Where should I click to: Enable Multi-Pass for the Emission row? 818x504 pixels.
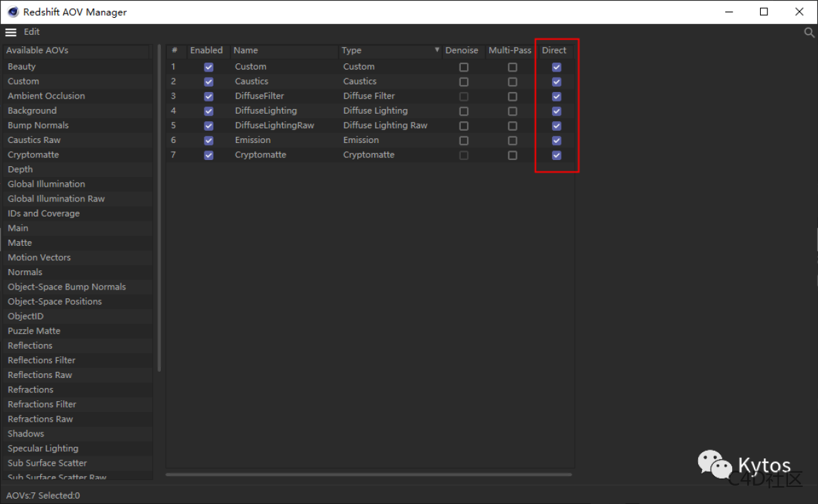pos(512,140)
